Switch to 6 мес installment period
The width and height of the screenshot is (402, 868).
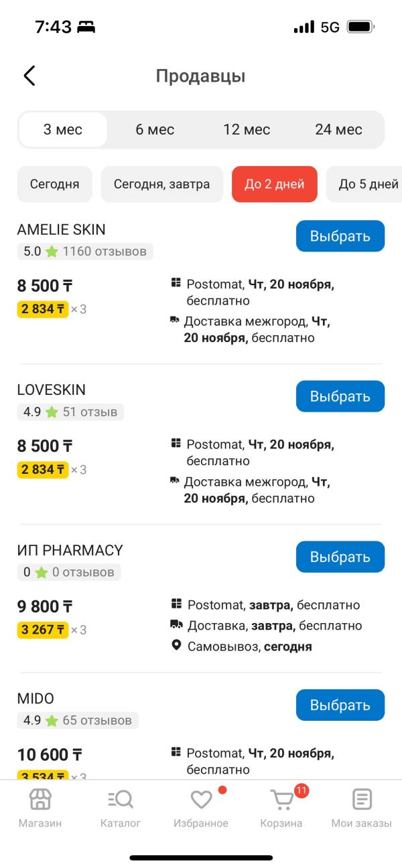point(155,130)
